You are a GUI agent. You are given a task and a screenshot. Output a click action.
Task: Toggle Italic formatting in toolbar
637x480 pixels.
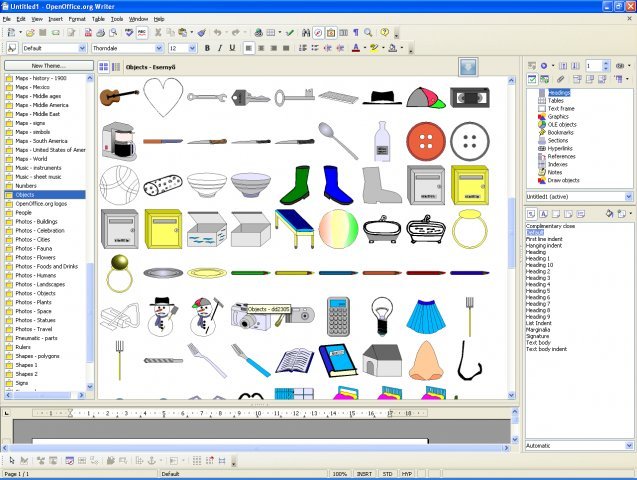pos(220,48)
